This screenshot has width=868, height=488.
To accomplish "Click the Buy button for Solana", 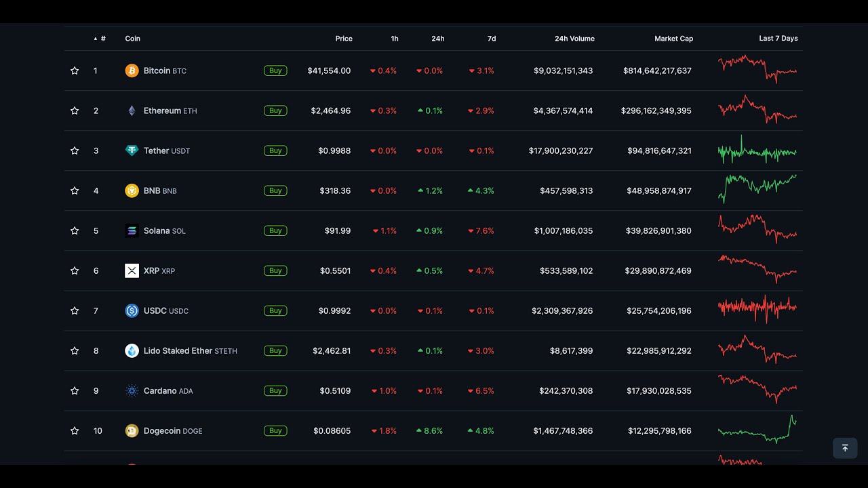I will click(x=275, y=230).
